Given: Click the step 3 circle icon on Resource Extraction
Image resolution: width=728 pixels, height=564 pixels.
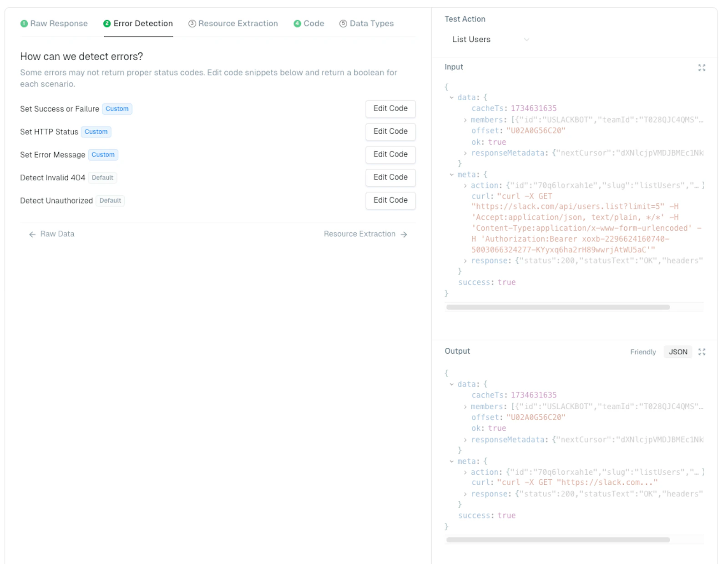Looking at the screenshot, I should pos(192,24).
